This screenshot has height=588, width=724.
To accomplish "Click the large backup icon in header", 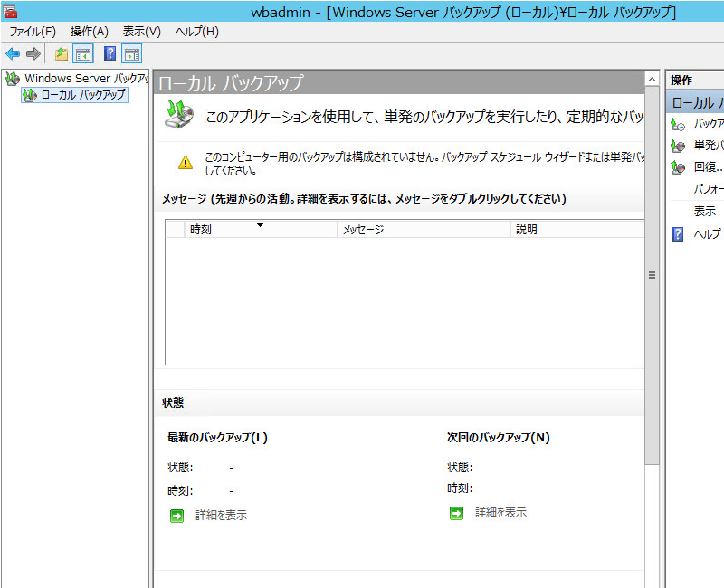I will point(178,114).
